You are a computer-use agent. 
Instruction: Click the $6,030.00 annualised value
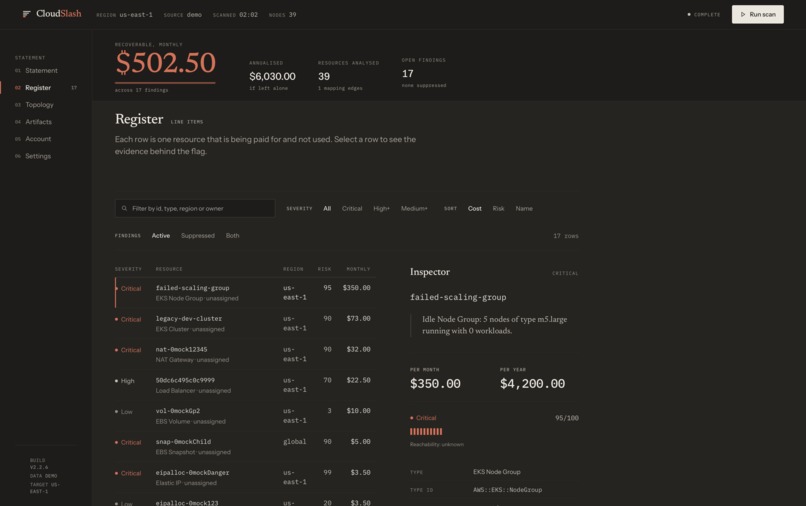(x=272, y=77)
